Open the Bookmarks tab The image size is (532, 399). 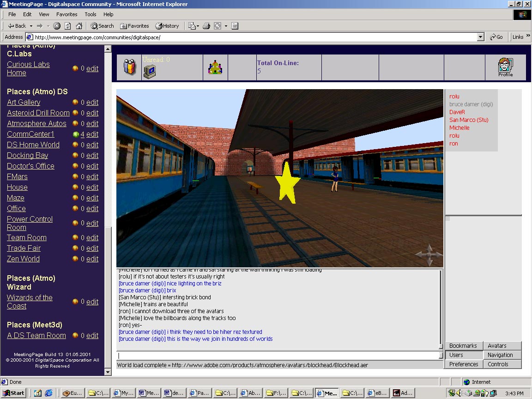click(464, 346)
